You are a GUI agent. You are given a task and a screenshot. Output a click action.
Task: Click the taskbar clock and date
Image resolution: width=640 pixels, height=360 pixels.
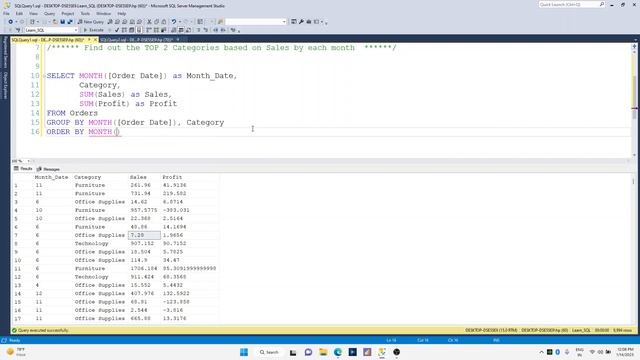[x=625, y=352]
